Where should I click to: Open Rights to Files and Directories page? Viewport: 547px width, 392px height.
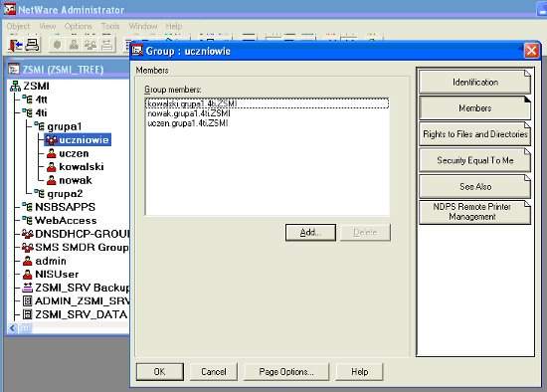pos(474,134)
